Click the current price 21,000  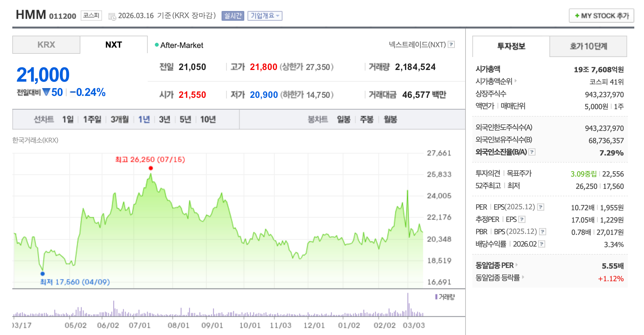point(43,75)
